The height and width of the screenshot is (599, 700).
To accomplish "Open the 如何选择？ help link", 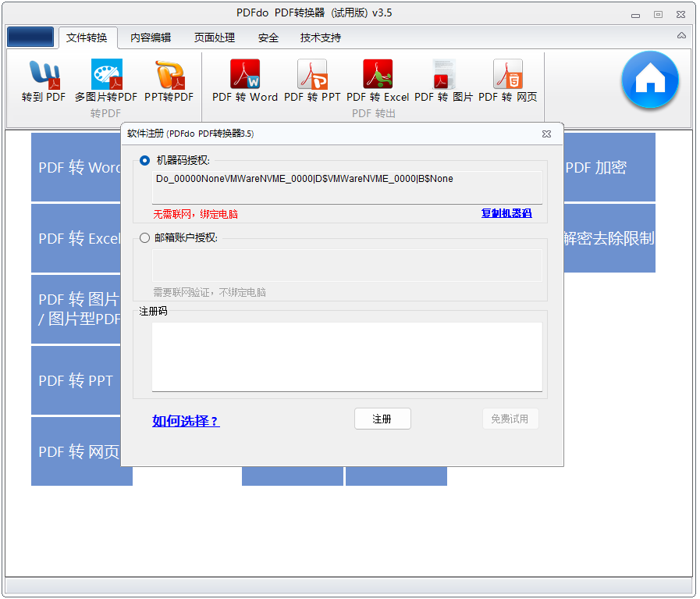I will pos(186,421).
